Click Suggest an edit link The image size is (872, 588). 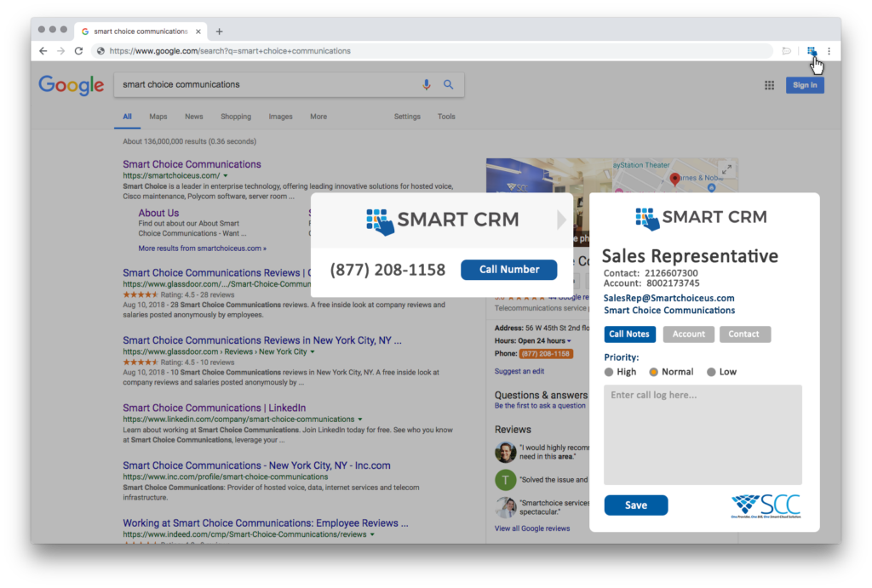click(x=519, y=371)
